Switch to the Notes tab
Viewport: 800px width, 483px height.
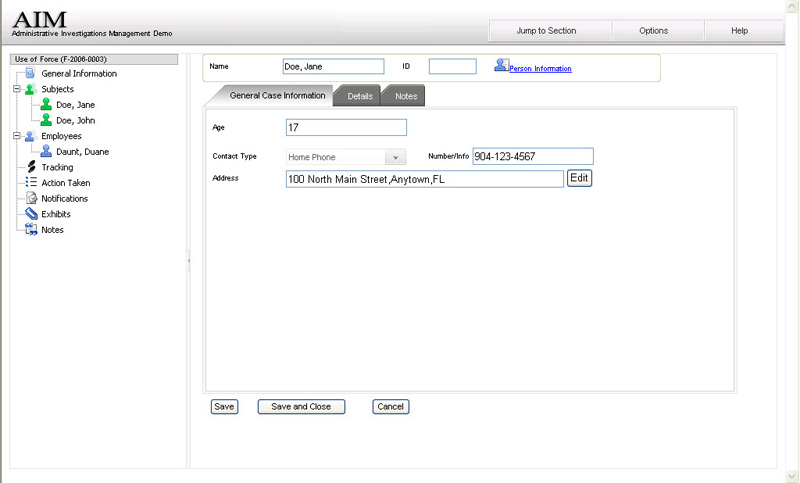coord(405,96)
